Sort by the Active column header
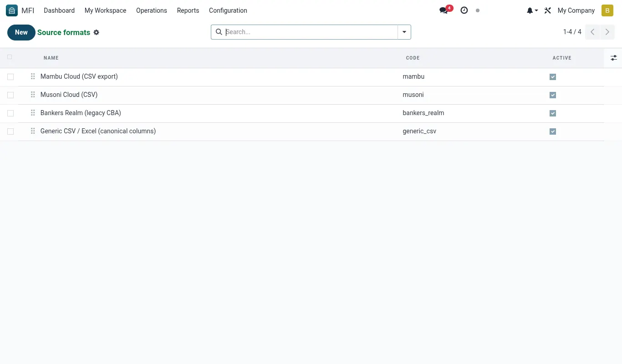622x364 pixels. click(x=562, y=58)
